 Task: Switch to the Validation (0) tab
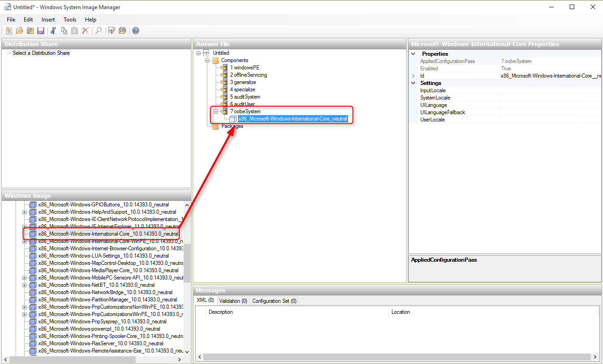click(233, 301)
